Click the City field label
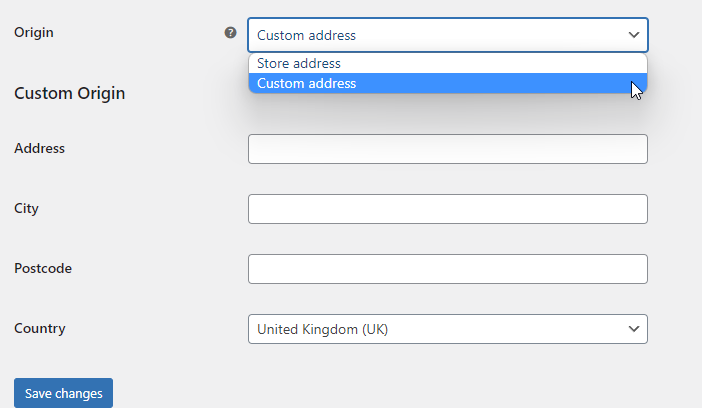Screen dimensions: 702x408 pos(26,208)
